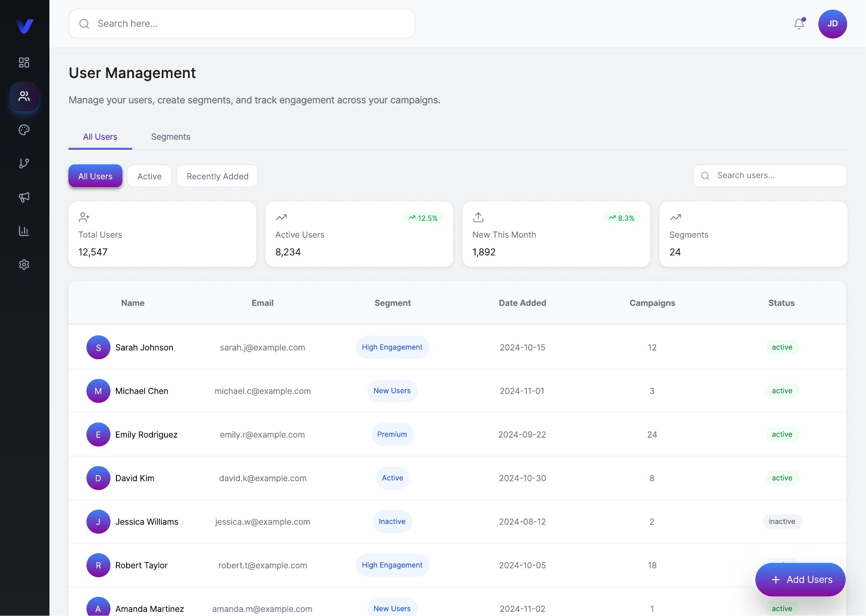Click Emily Rodriguez's E avatar
The image size is (866, 616).
pyautogui.click(x=98, y=435)
